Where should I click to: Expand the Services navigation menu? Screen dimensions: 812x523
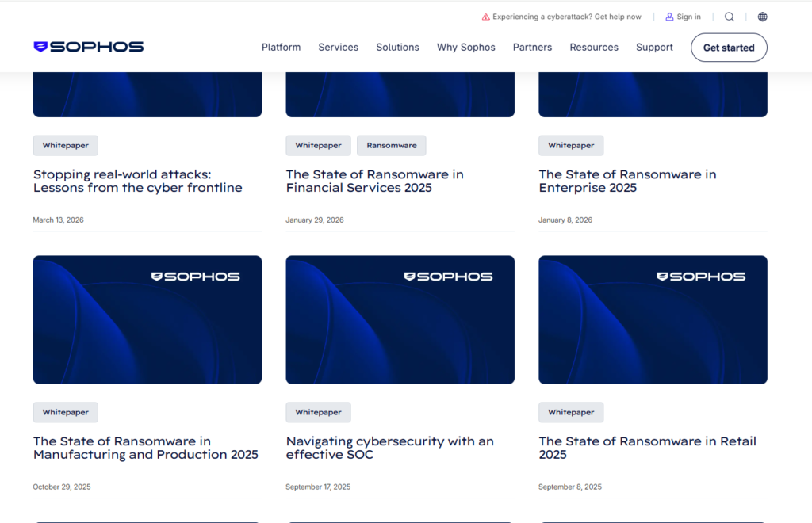pos(338,48)
